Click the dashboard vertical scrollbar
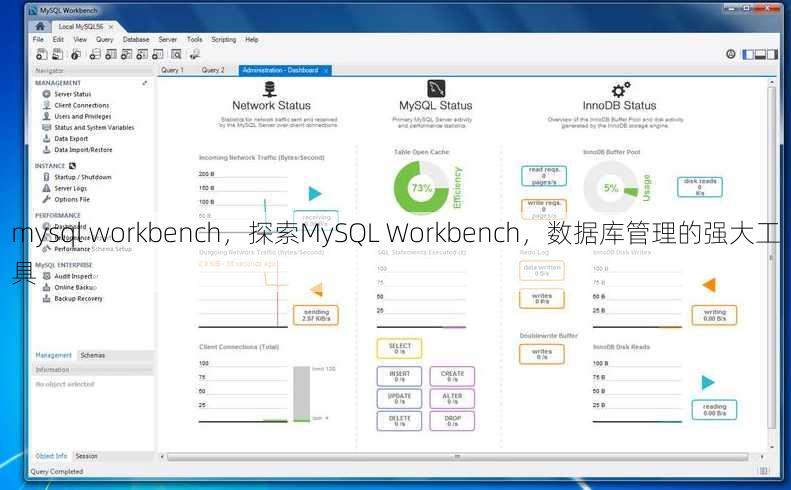 pyautogui.click(x=771, y=257)
